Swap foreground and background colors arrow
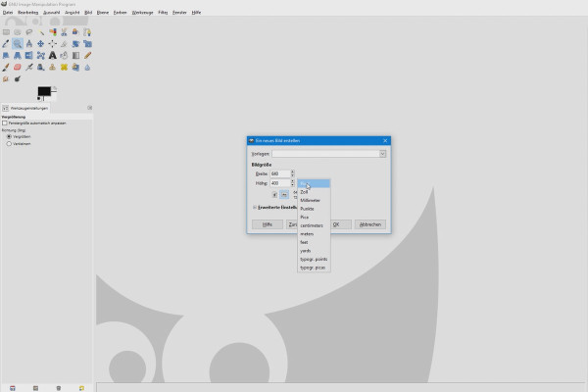This screenshot has height=392, width=588. coord(54,89)
